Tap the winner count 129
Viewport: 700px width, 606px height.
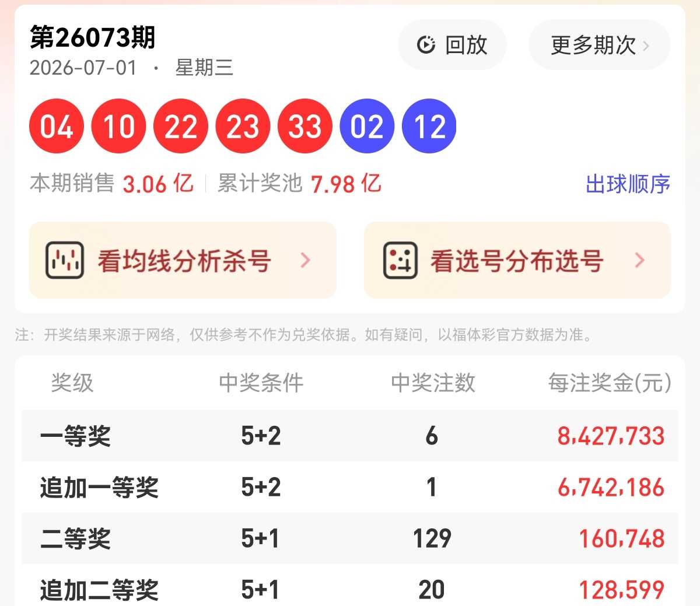(432, 539)
